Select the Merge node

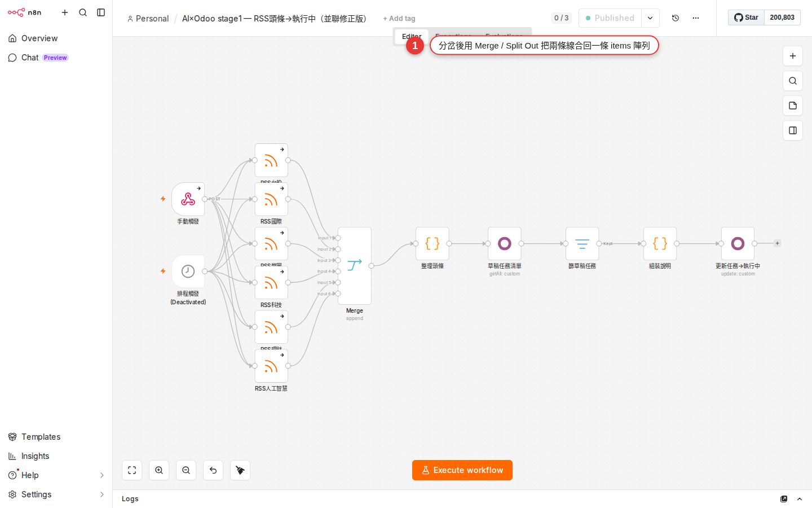pyautogui.click(x=355, y=266)
